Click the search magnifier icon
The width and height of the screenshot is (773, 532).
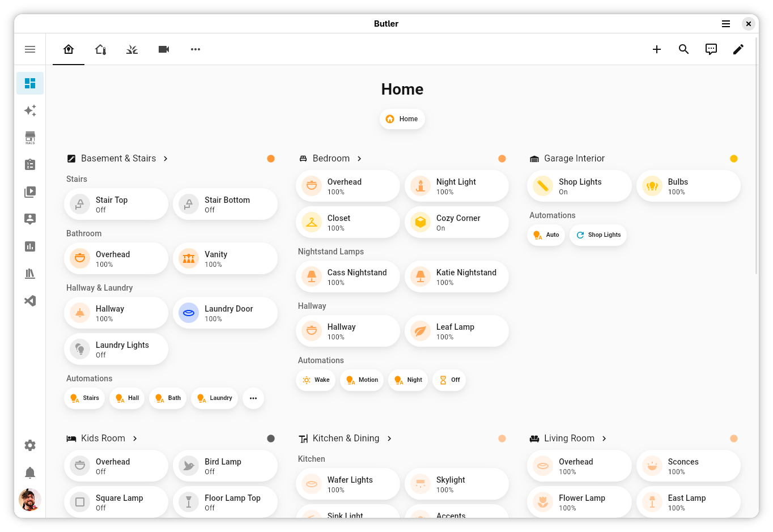[x=684, y=49]
